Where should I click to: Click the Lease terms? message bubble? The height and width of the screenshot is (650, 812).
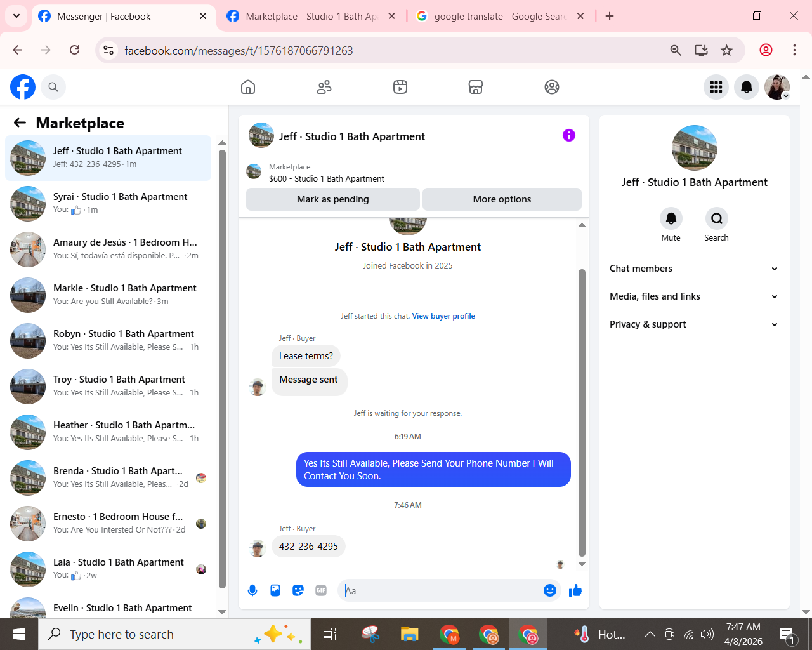click(x=306, y=356)
